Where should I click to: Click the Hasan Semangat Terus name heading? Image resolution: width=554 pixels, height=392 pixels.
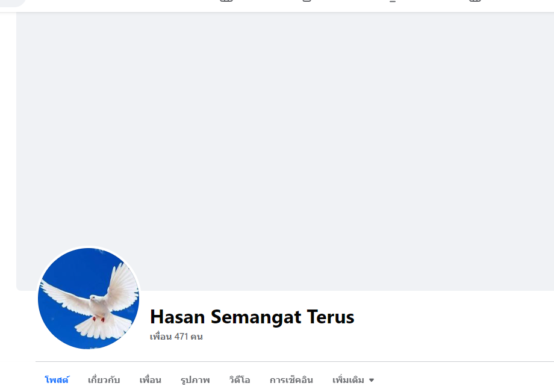point(252,317)
